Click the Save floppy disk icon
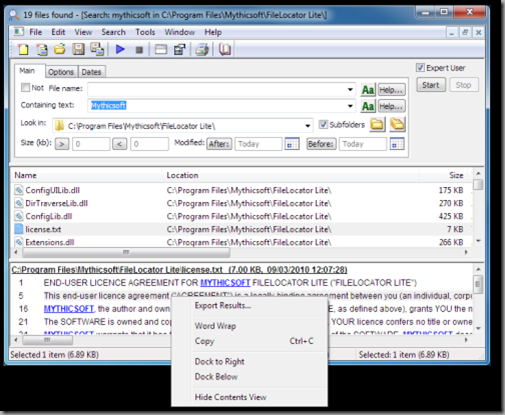 tap(78, 49)
